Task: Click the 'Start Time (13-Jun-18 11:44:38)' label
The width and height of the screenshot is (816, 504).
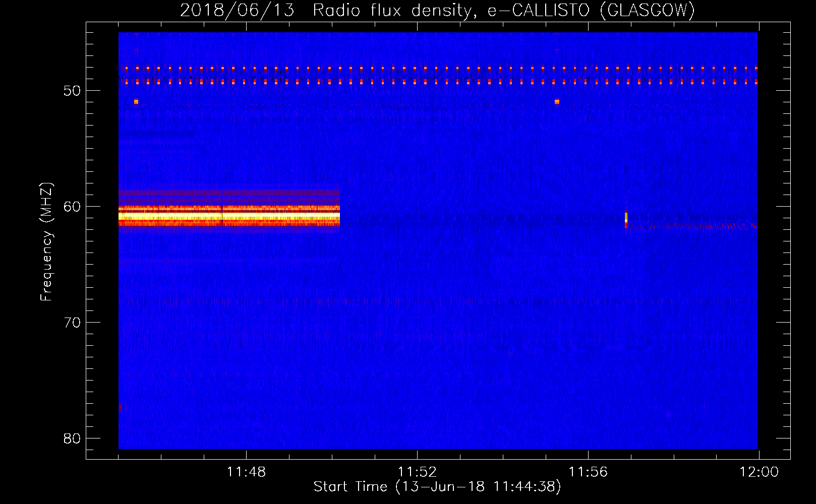Action: tap(437, 487)
